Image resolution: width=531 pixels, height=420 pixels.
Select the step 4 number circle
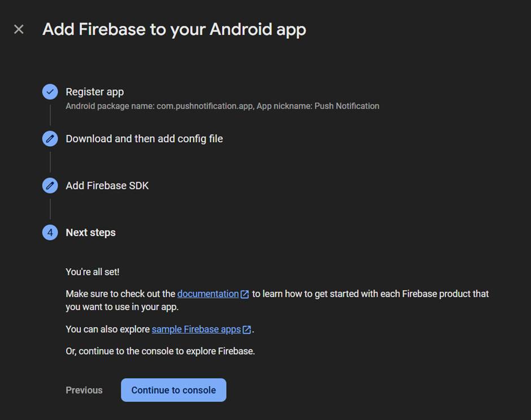[x=50, y=233]
